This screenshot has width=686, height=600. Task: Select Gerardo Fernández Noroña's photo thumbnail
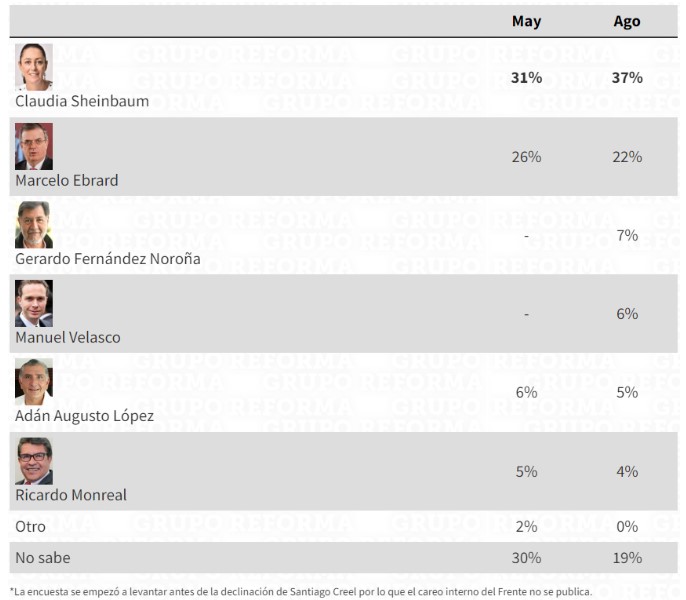(x=34, y=225)
